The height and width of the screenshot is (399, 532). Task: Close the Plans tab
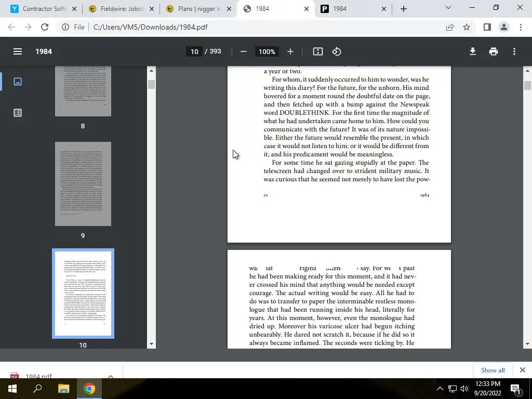[229, 9]
